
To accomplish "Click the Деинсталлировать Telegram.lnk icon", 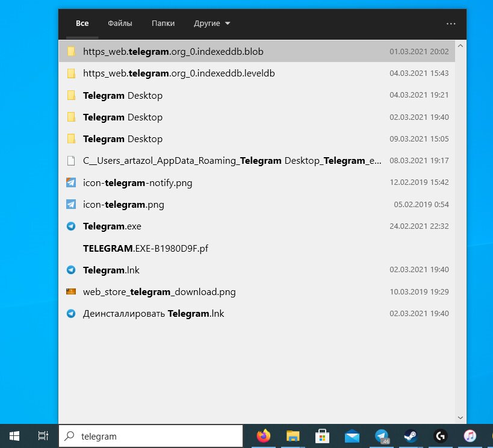I will point(71,314).
